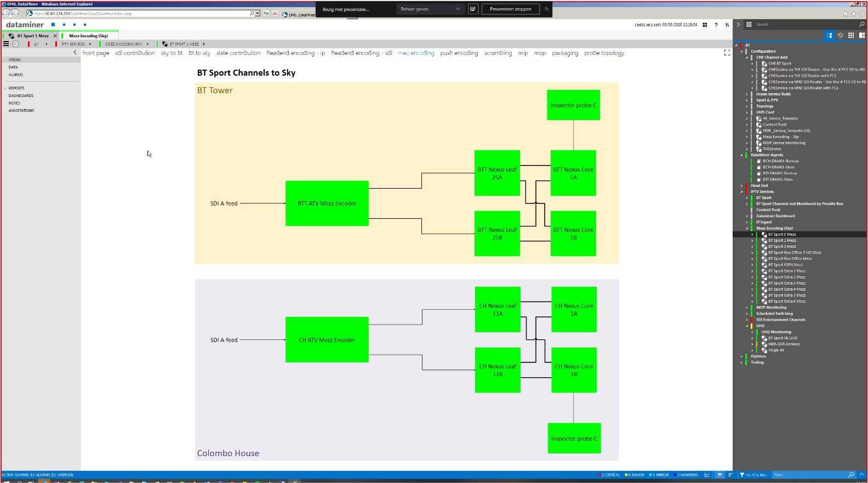Select Data in the left menu
This screenshot has width=868, height=483.
13,67
